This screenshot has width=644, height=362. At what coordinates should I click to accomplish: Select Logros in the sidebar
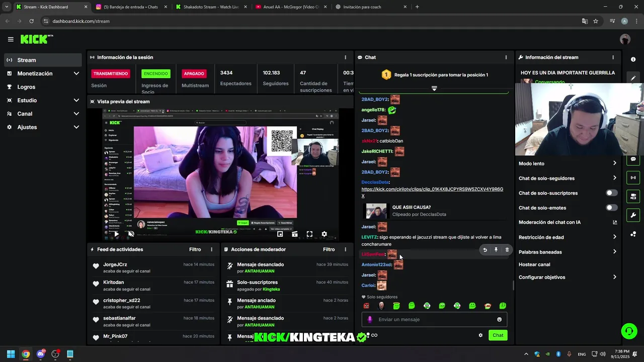click(43, 87)
